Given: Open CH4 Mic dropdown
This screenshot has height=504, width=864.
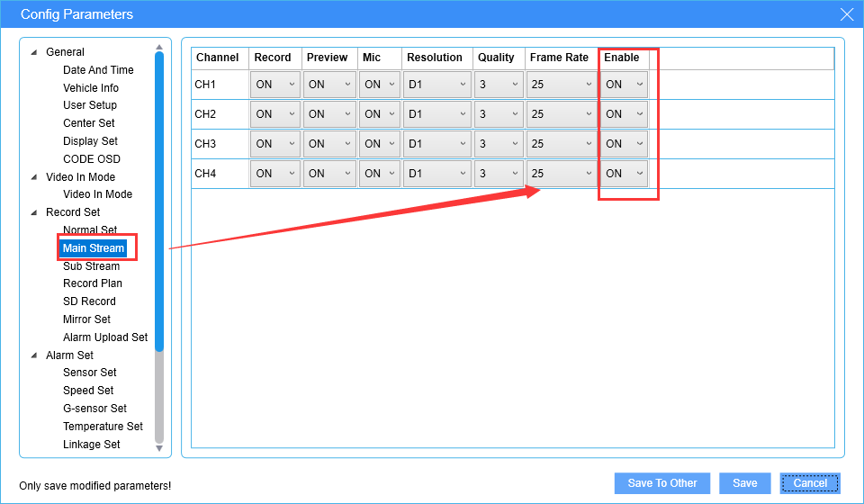Looking at the screenshot, I should (x=380, y=174).
